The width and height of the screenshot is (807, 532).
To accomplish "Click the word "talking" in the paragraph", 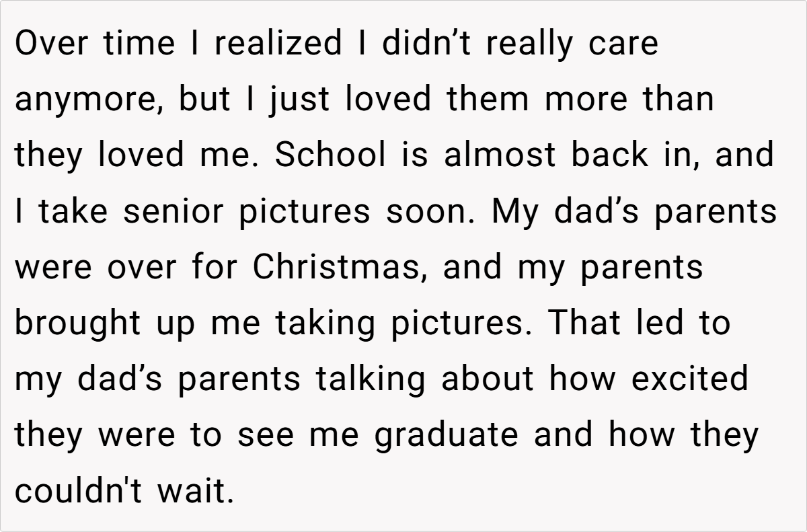I will [x=371, y=379].
